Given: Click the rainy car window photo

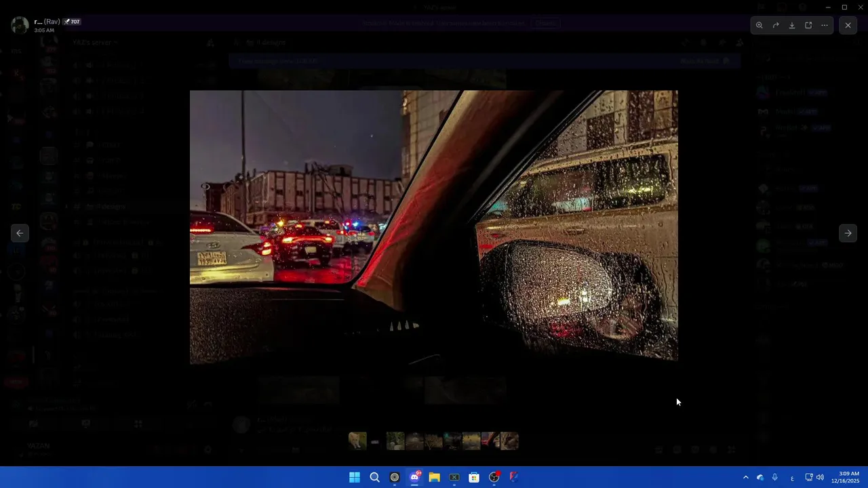Looking at the screenshot, I should tap(434, 227).
